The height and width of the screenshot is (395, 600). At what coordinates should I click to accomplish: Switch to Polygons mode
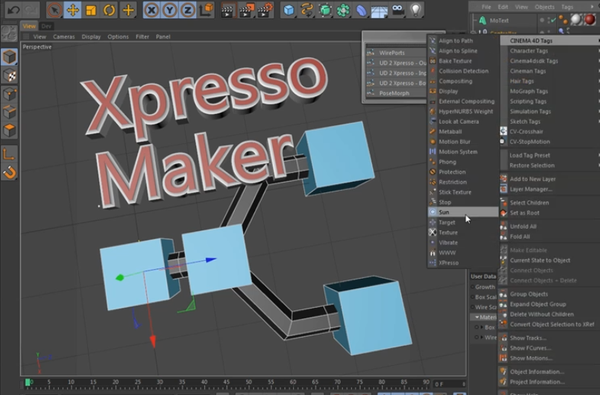10,130
